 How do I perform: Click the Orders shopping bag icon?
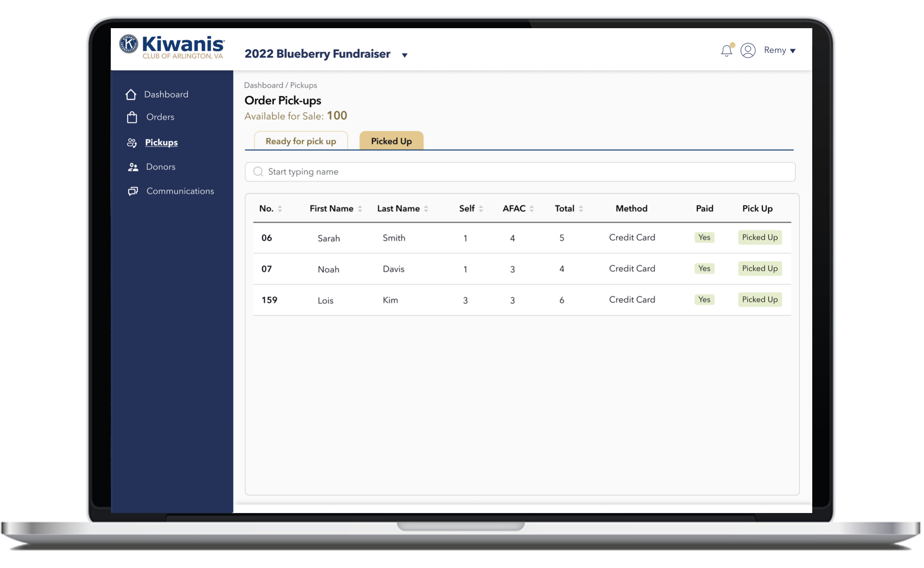click(x=132, y=117)
